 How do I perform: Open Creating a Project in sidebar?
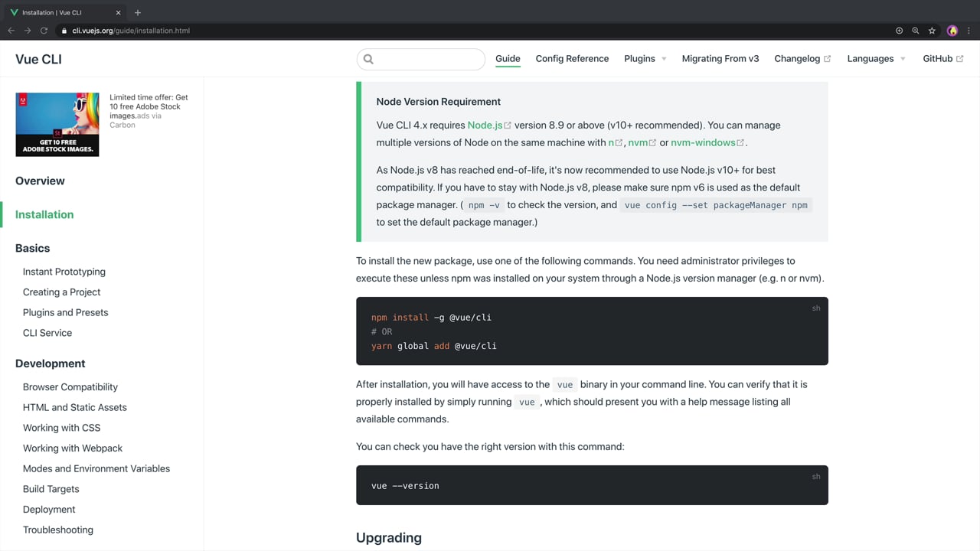point(61,292)
